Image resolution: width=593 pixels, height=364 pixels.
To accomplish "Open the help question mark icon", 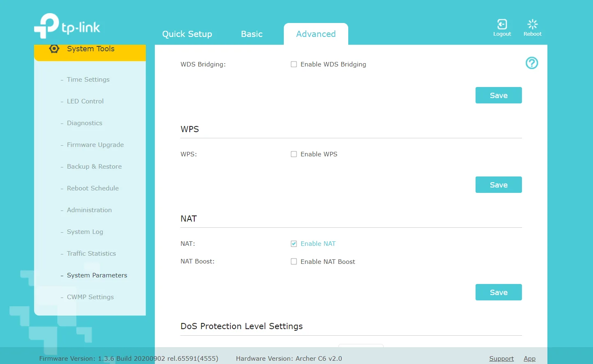I will coord(531,63).
